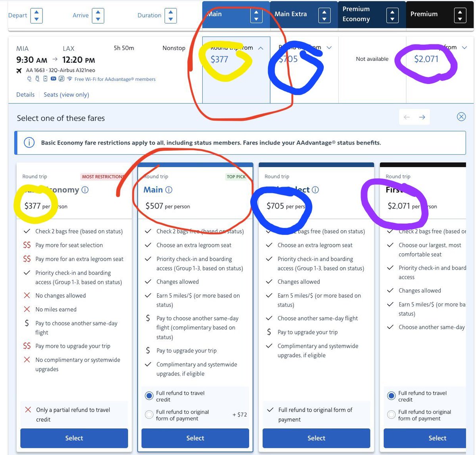Click 'No changes allowed' in Basic Economy
The image size is (476, 455).
[60, 296]
